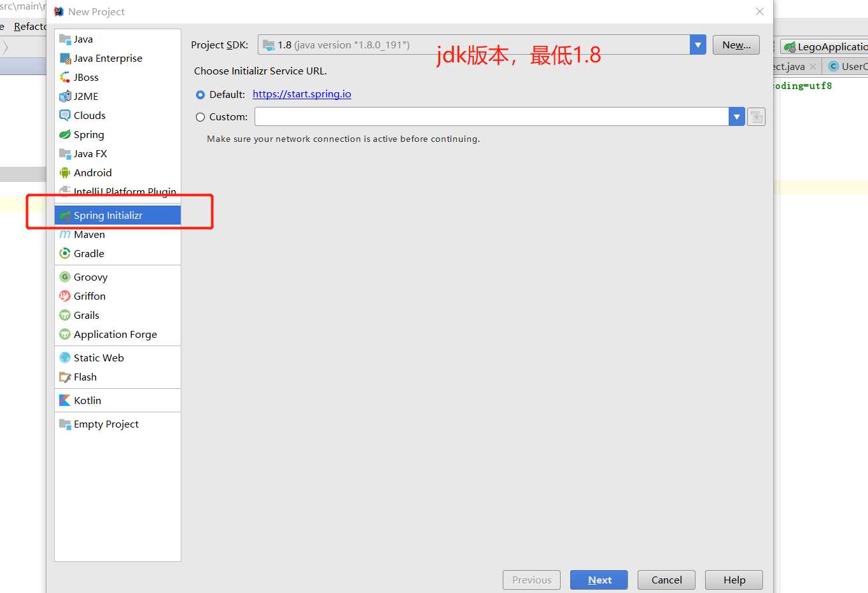Screen dimensions: 868x593
Task: Select the Application Forge list entry
Action: 118,335
